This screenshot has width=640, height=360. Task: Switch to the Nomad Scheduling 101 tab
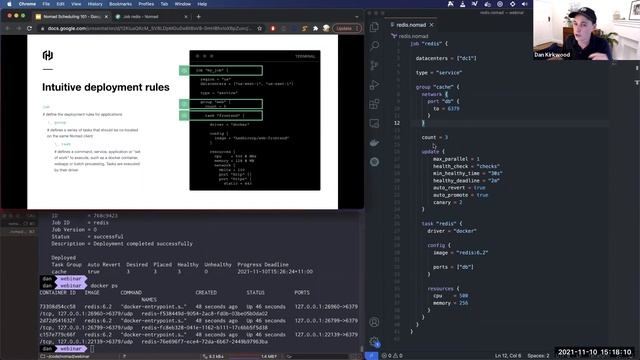point(72,17)
